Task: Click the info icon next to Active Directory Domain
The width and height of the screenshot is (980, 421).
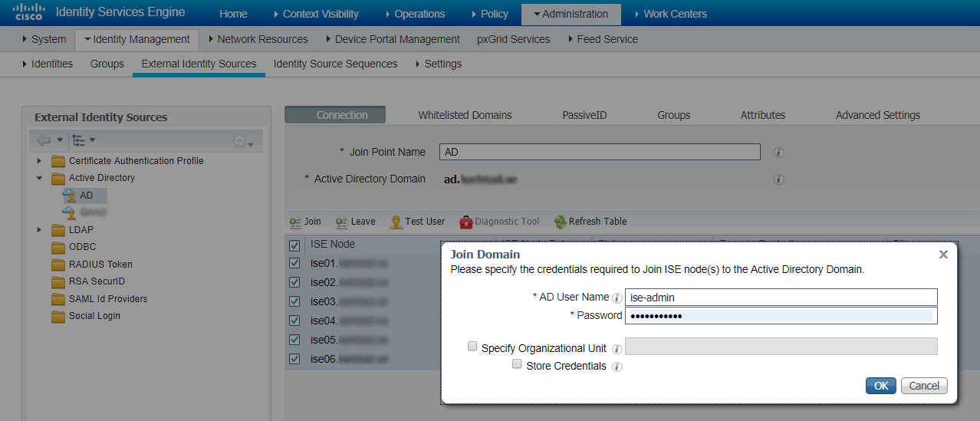Action: [x=779, y=179]
